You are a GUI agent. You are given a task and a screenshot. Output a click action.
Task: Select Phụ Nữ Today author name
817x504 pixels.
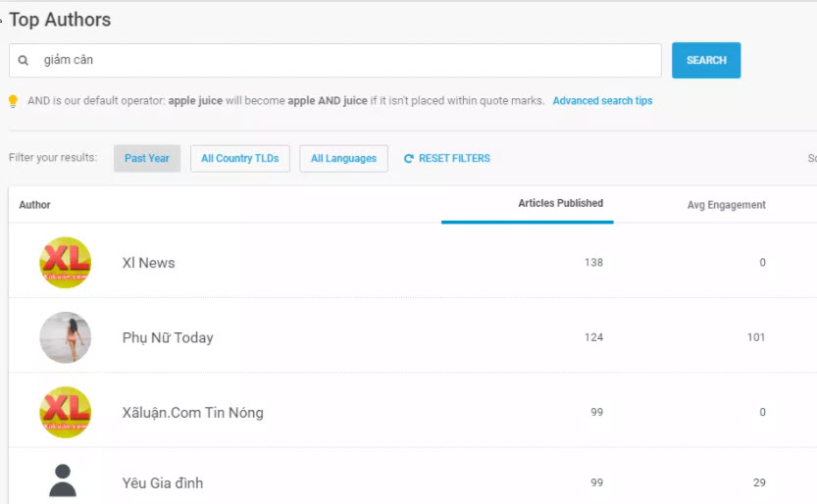click(168, 337)
